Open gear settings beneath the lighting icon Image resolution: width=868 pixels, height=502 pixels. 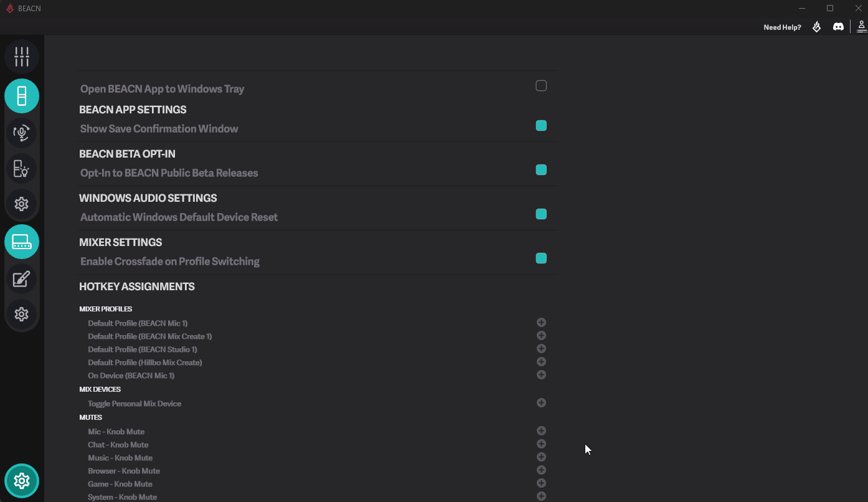(22, 204)
